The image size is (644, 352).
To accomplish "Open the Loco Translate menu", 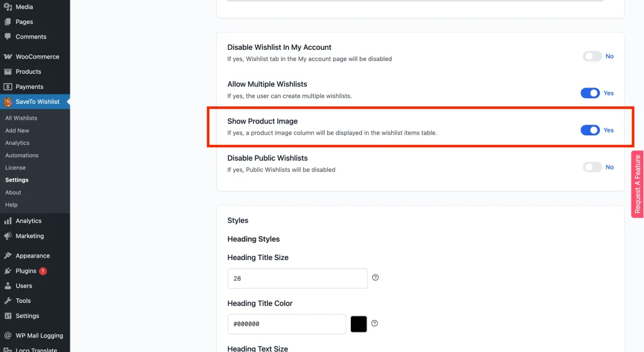I will pyautogui.click(x=35, y=349).
